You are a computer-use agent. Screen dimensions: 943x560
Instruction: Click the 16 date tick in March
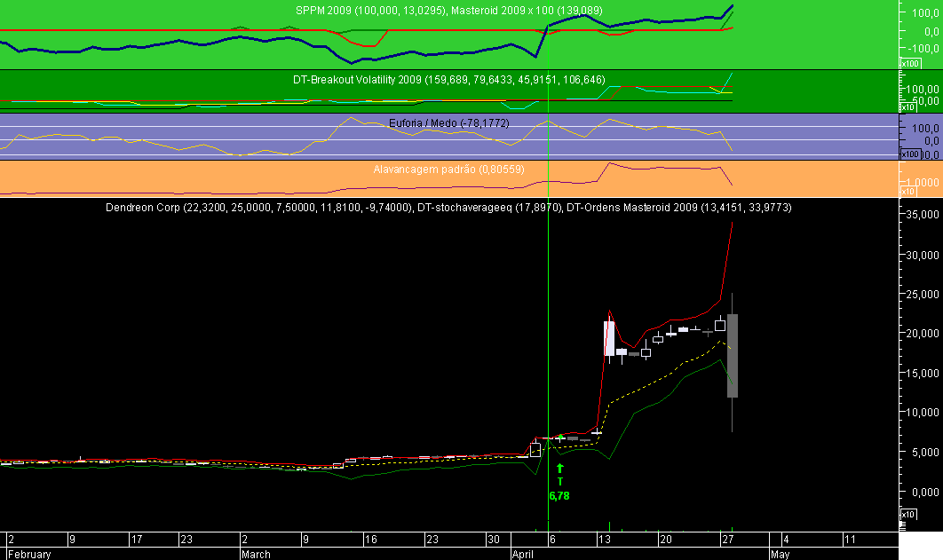pos(370,539)
